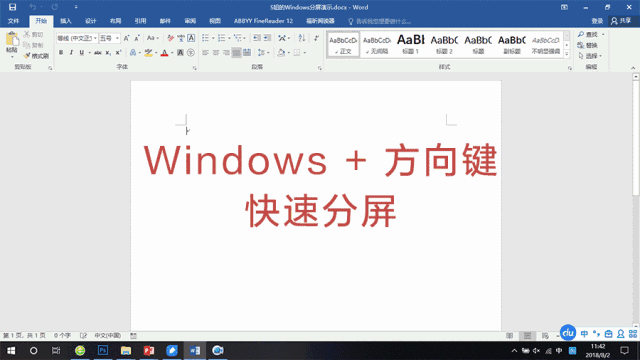The image size is (640, 360).
Task: Open the bullets list dropdown arrow
Action: pos(213,38)
